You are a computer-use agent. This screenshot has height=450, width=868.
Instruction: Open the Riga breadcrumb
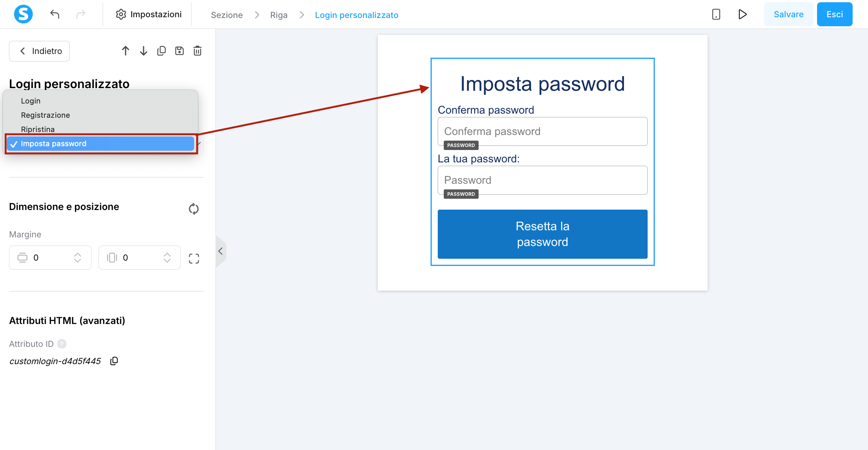coord(279,15)
